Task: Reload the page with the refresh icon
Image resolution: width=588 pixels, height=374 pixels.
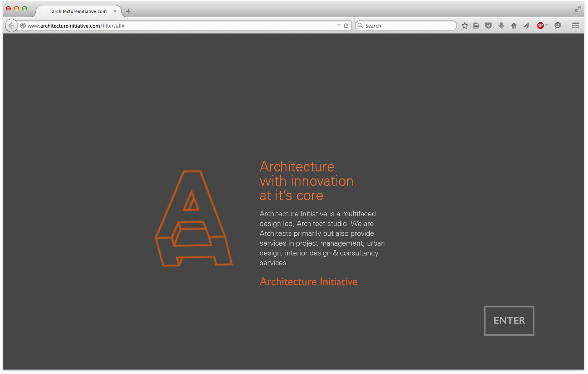Action: tap(346, 26)
